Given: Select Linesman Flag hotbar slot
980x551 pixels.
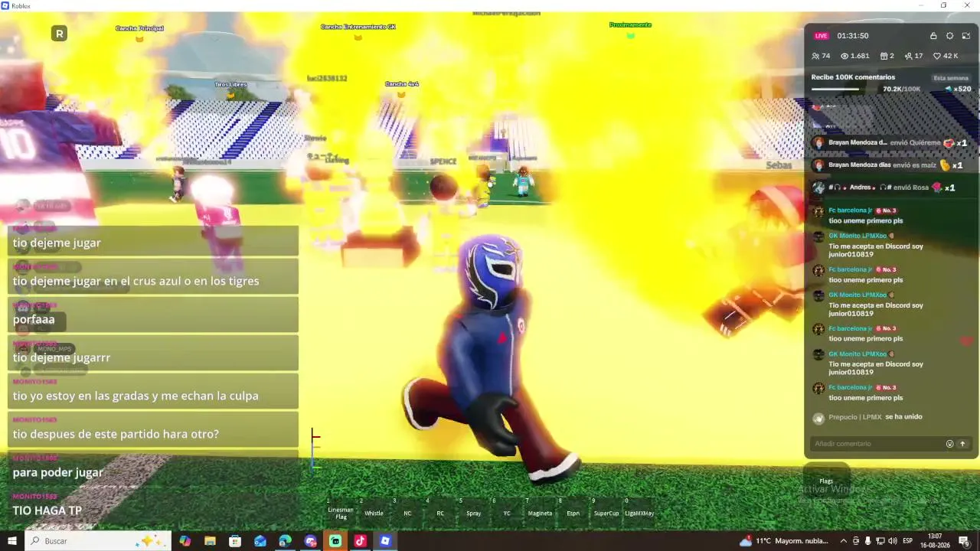Looking at the screenshot, I should [341, 511].
